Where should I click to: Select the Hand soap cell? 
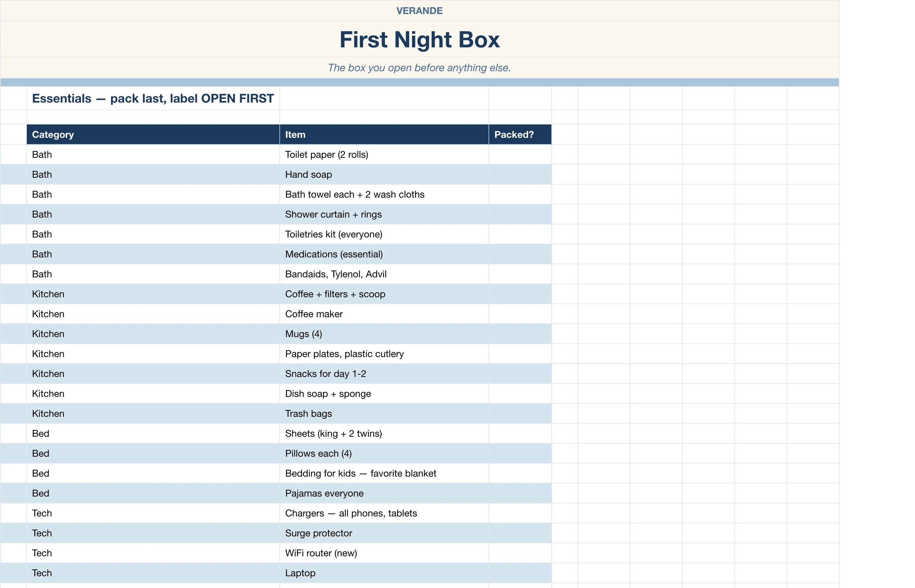[x=384, y=174]
